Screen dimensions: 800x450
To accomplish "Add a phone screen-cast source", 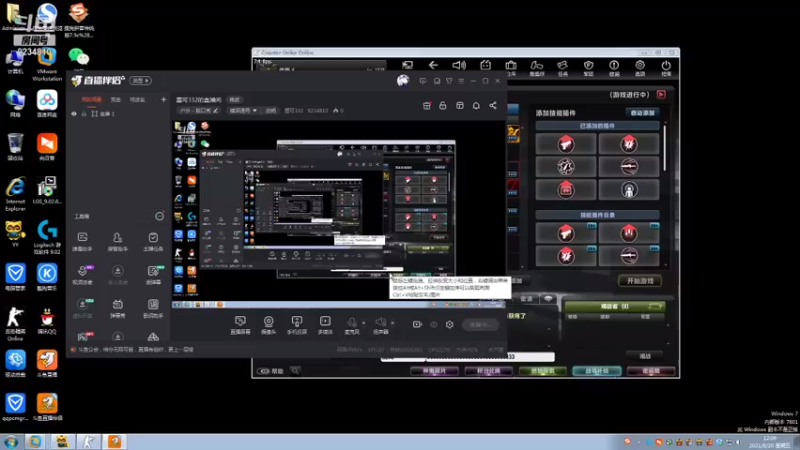I will pos(296,324).
